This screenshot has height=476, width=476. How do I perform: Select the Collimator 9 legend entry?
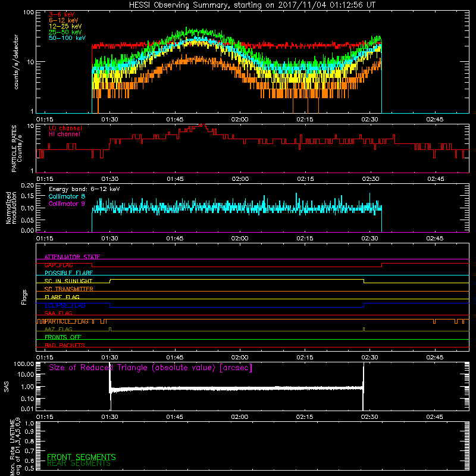(x=67, y=203)
